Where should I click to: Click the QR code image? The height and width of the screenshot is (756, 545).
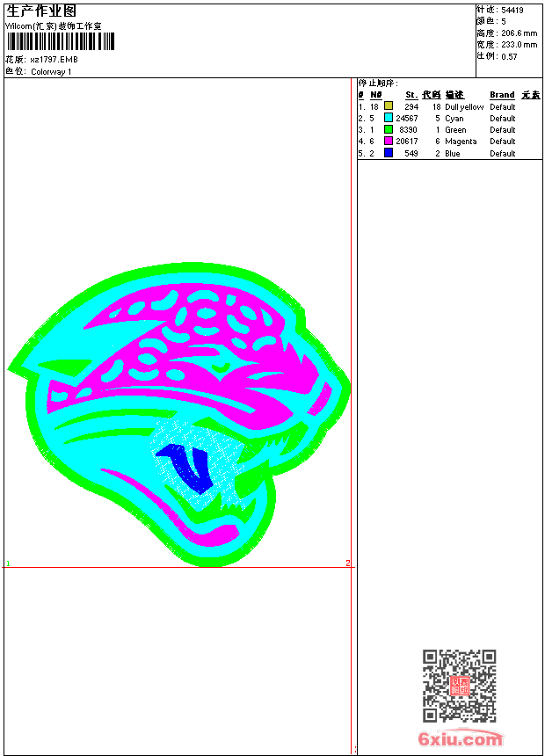tap(459, 686)
